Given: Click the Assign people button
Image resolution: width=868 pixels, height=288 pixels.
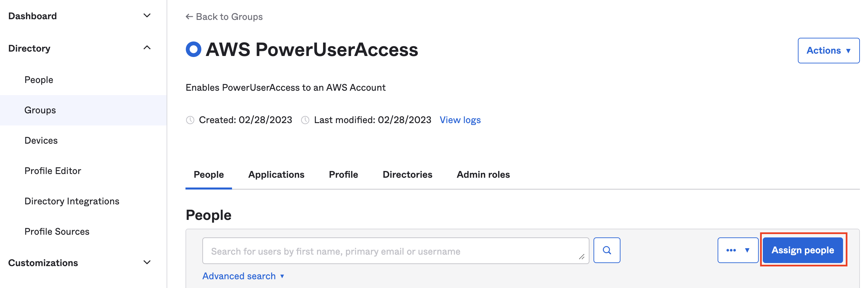Looking at the screenshot, I should pos(803,250).
